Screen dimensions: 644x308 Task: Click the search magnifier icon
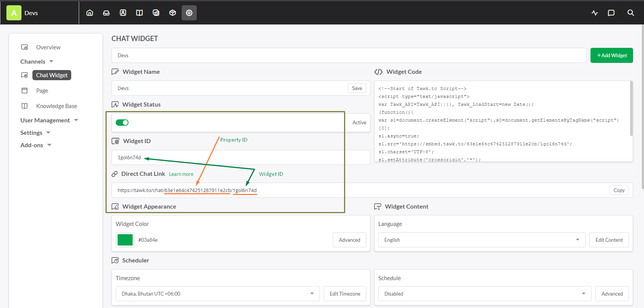point(630,13)
